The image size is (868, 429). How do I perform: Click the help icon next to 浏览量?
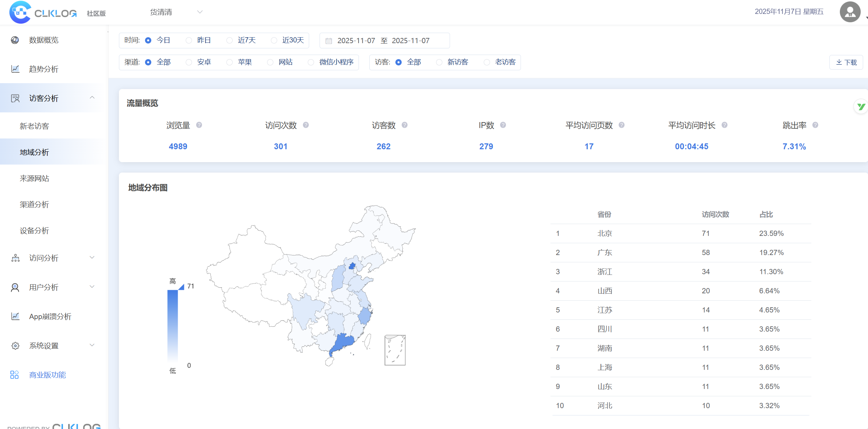pos(199,125)
